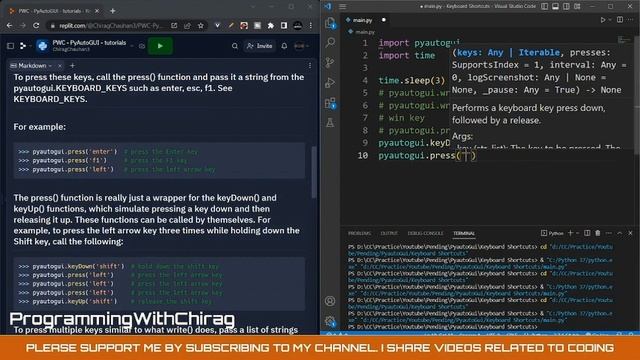Open editor More Actions ellipsis
640x360 pixels.
pyautogui.click(x=631, y=20)
